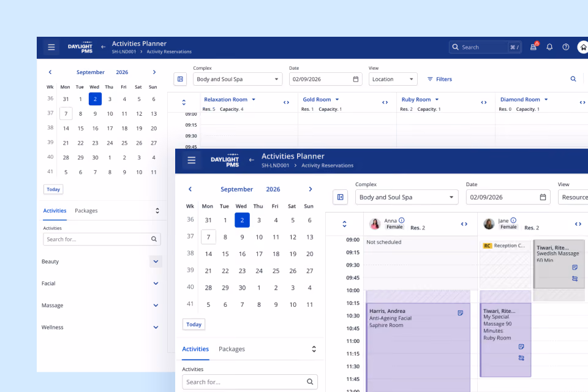Open Gold Room column dropdown arrow
Image resolution: width=588 pixels, height=392 pixels.
(x=337, y=99)
